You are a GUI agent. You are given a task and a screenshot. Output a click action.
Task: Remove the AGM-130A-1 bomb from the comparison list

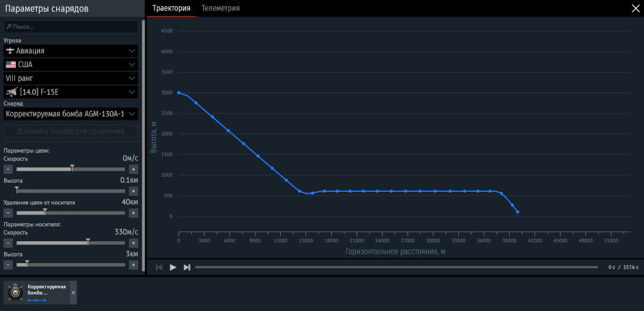73,293
